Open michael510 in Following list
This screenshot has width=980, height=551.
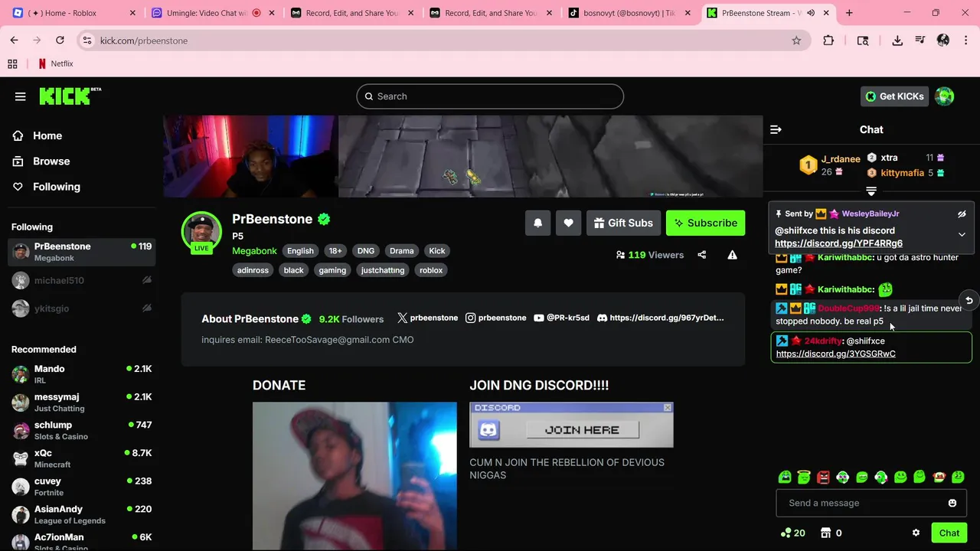[82, 281]
